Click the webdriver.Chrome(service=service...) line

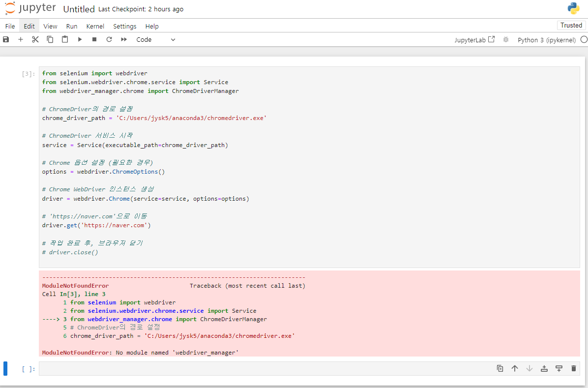point(146,199)
